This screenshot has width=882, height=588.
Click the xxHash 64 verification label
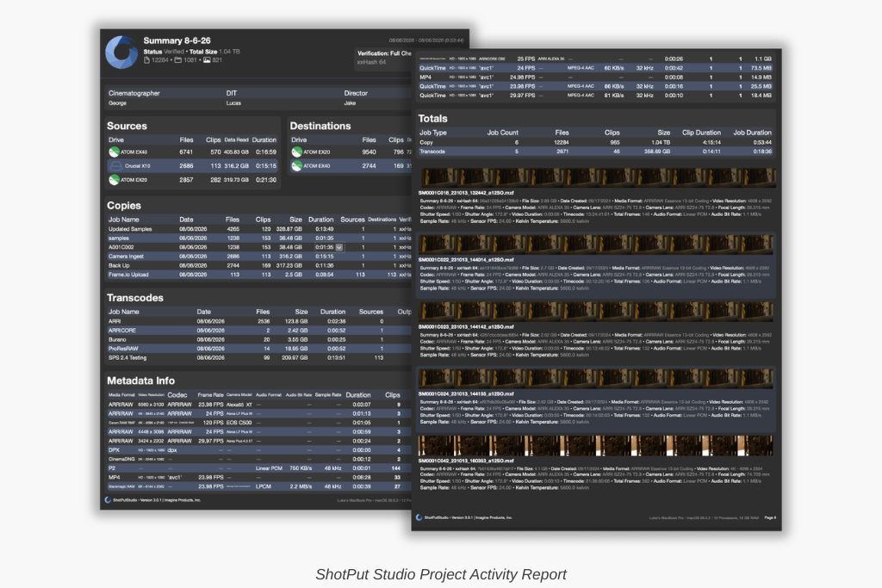point(371,62)
